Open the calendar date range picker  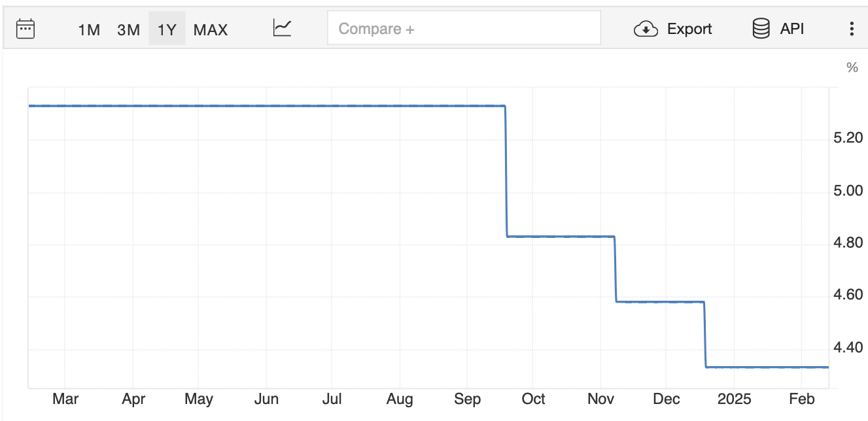click(x=25, y=29)
